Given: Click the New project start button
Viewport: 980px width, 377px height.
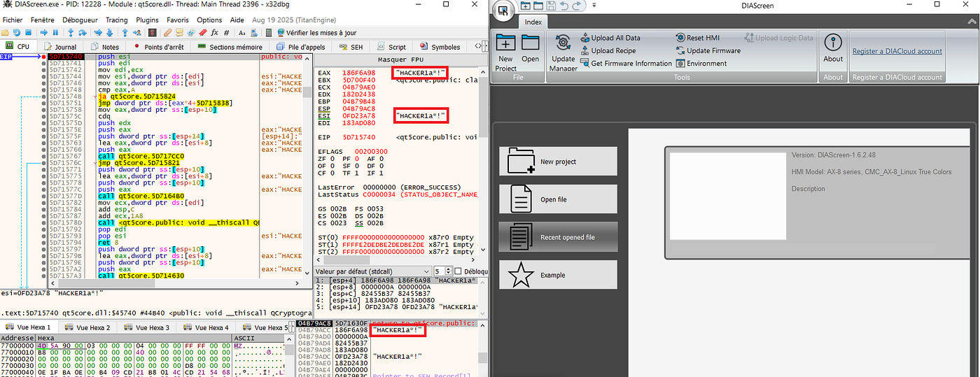Looking at the screenshot, I should tap(558, 162).
